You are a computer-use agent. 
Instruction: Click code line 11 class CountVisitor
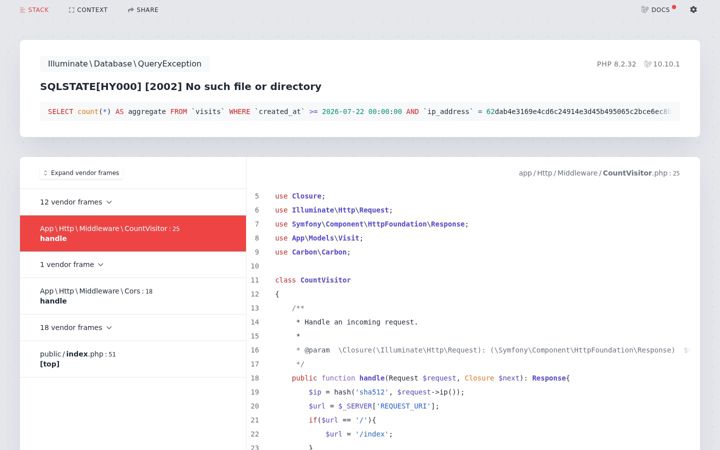(x=313, y=280)
